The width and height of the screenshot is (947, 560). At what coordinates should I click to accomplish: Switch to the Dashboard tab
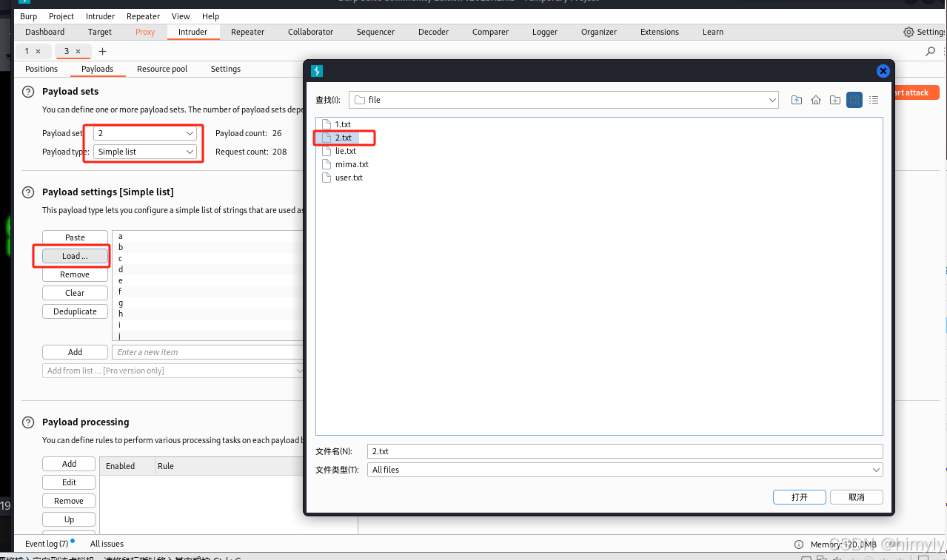(x=44, y=32)
